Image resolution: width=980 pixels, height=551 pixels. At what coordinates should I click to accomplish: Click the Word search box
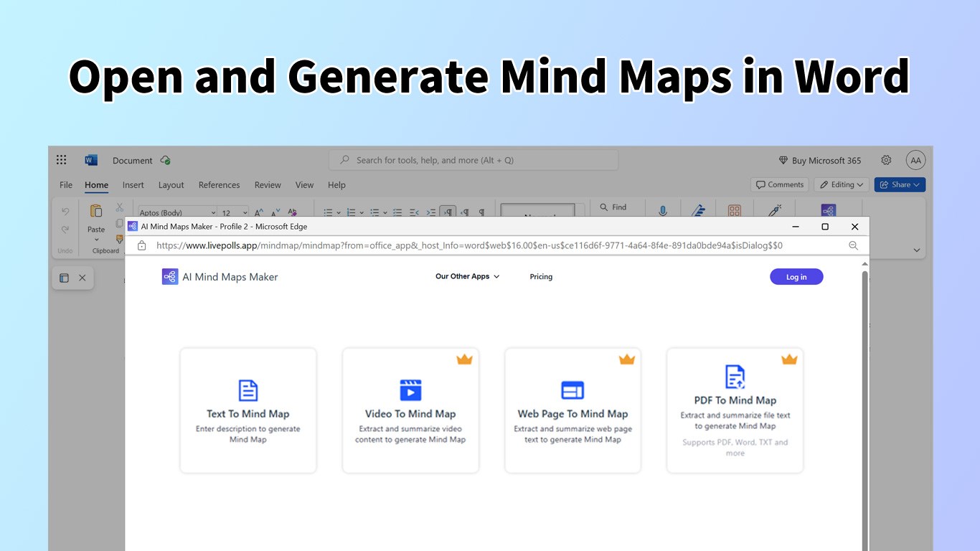pos(473,160)
